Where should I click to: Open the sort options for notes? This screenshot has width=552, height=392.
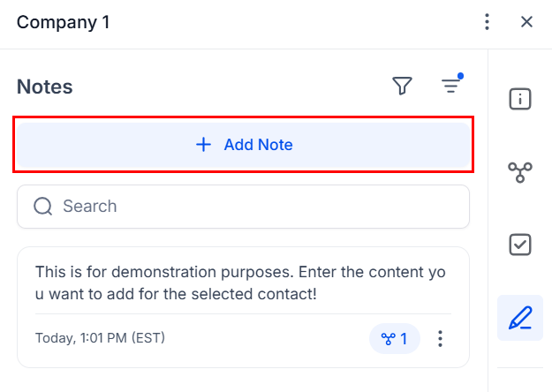click(x=451, y=86)
